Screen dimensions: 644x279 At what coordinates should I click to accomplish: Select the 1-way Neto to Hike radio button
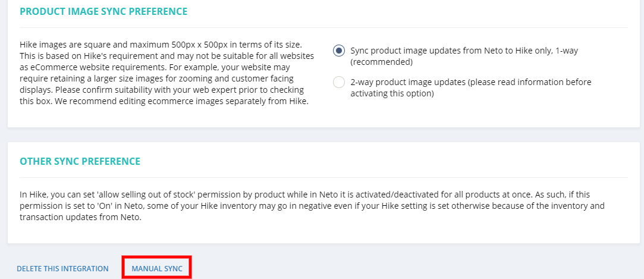pyautogui.click(x=339, y=51)
